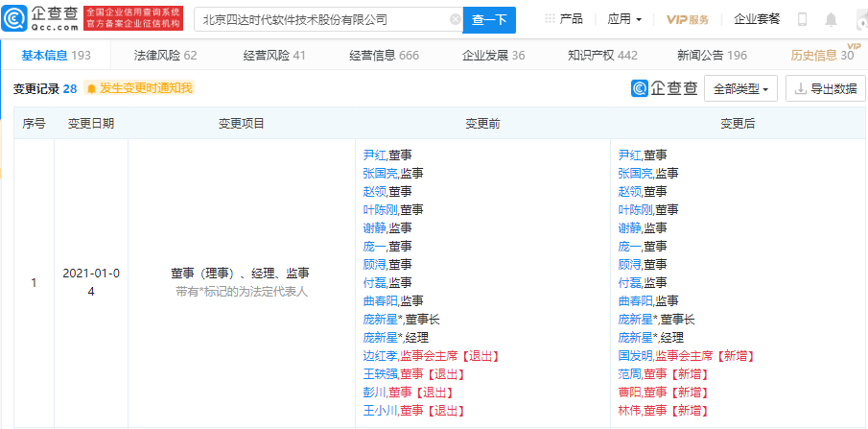This screenshot has height=429, width=868.
Task: Open 范周 link marked 新增
Action: [630, 374]
